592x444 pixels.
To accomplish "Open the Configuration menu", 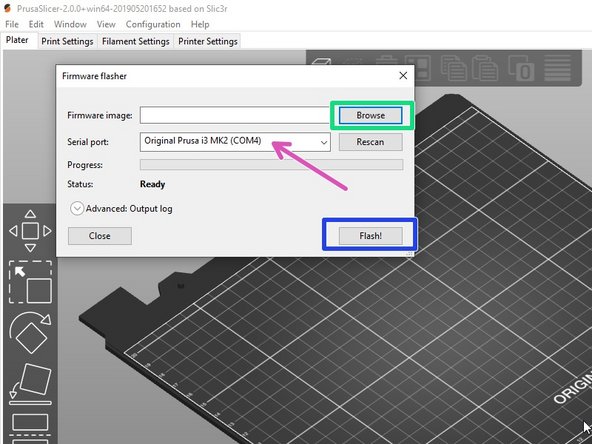I will [x=153, y=24].
